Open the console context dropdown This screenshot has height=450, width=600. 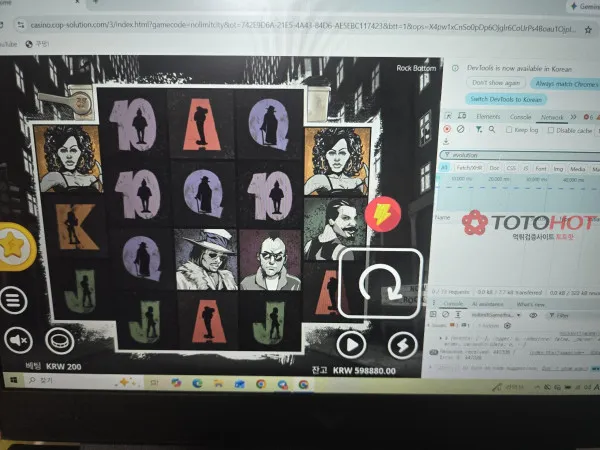(x=496, y=315)
